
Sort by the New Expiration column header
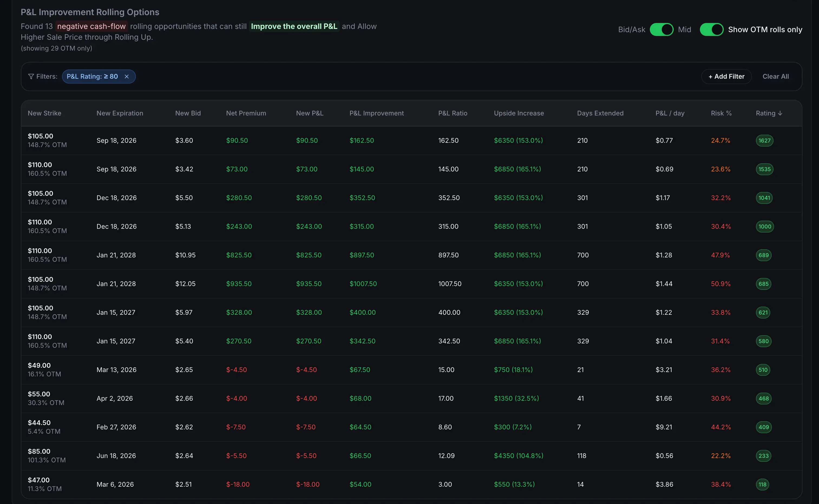click(120, 113)
